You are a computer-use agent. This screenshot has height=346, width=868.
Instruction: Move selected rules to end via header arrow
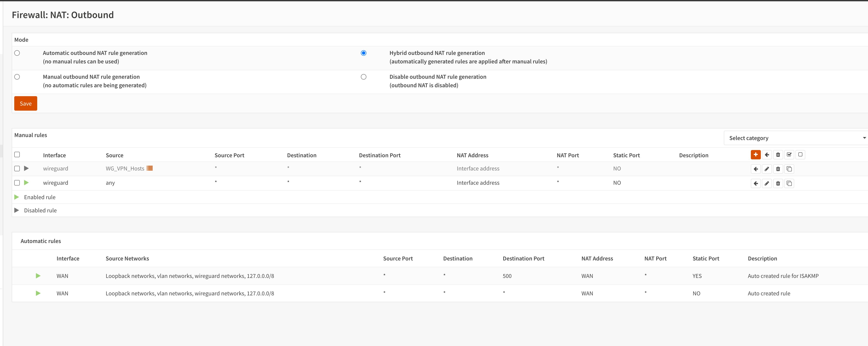[x=767, y=154]
